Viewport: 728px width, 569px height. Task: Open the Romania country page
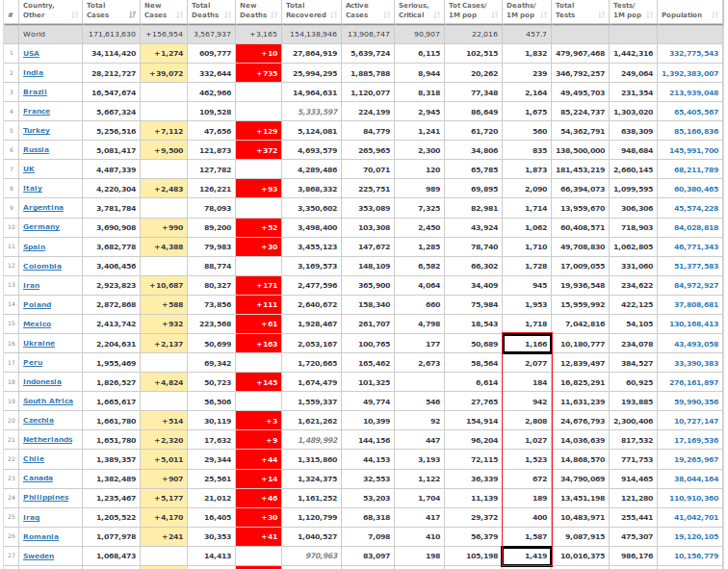[40, 537]
